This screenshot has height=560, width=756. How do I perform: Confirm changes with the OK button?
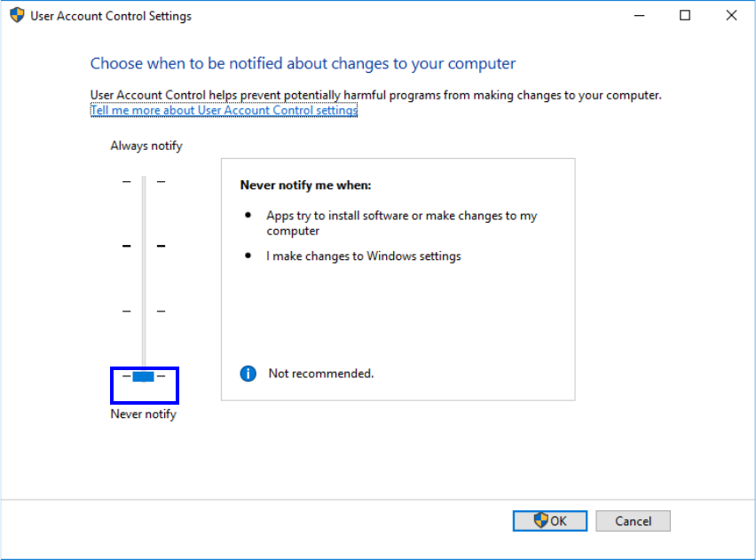pos(550,521)
